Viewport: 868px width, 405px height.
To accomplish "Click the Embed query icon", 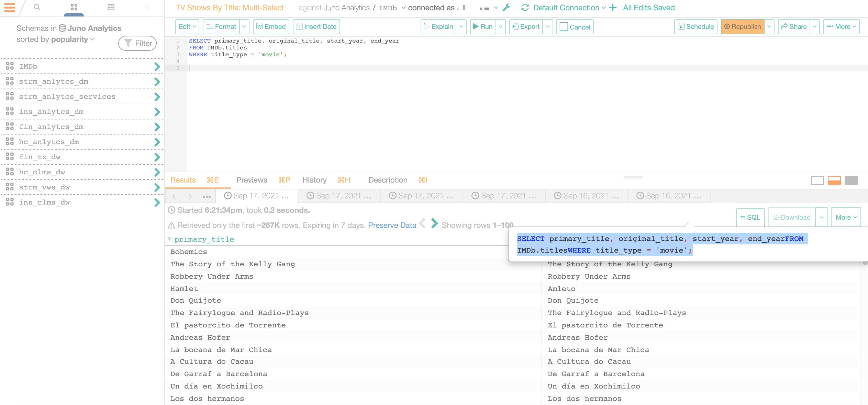I will click(x=271, y=26).
